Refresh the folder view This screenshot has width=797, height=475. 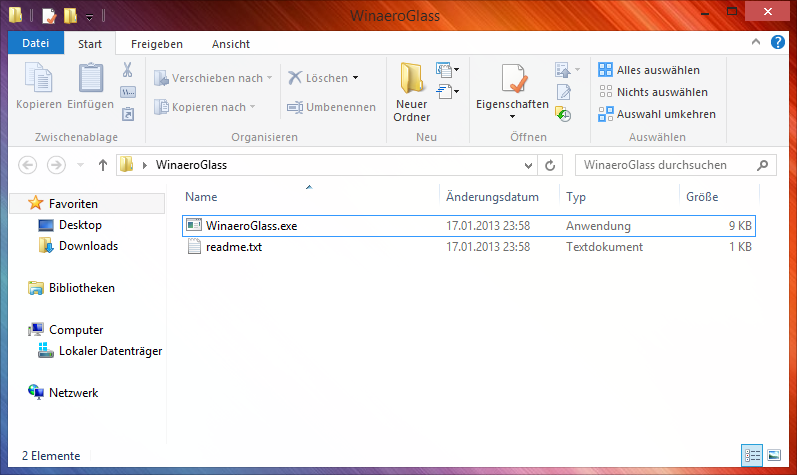pyautogui.click(x=550, y=165)
